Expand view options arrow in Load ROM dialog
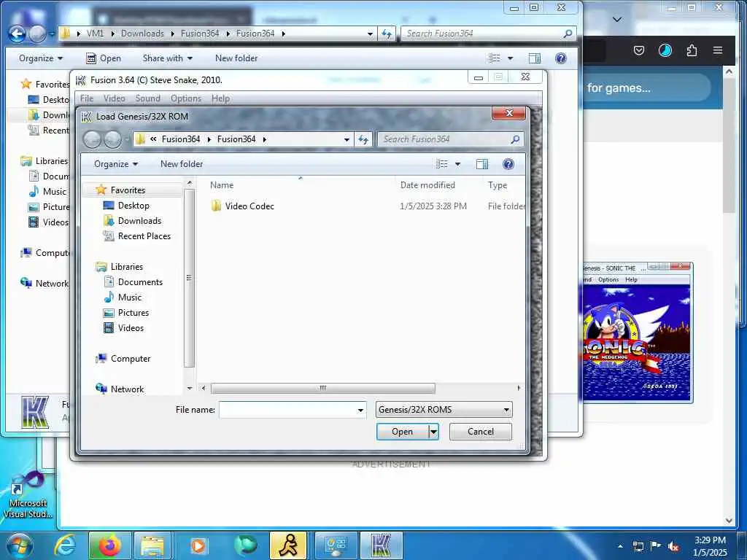 click(x=458, y=164)
